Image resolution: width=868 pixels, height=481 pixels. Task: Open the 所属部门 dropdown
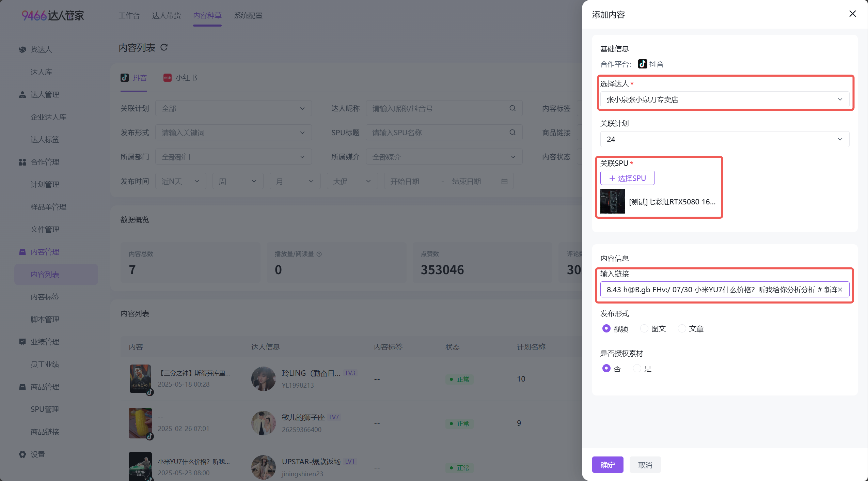234,157
